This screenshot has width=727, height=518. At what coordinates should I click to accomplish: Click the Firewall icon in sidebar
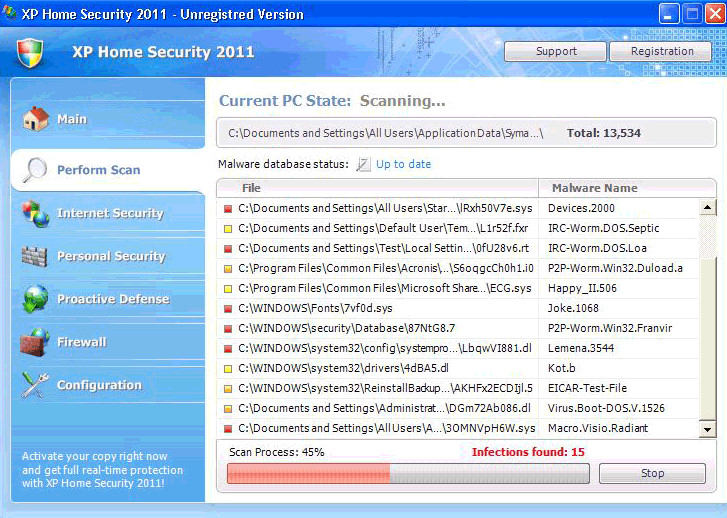pyautogui.click(x=36, y=342)
